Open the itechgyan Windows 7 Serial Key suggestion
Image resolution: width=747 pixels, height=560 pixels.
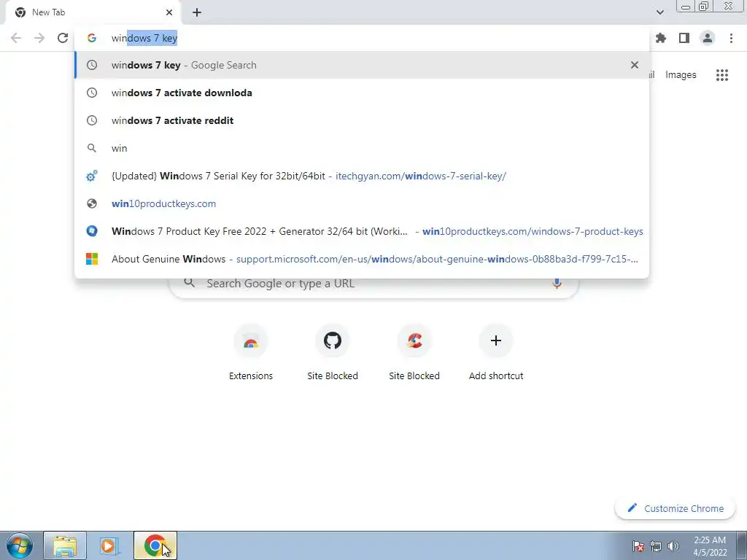click(362, 176)
